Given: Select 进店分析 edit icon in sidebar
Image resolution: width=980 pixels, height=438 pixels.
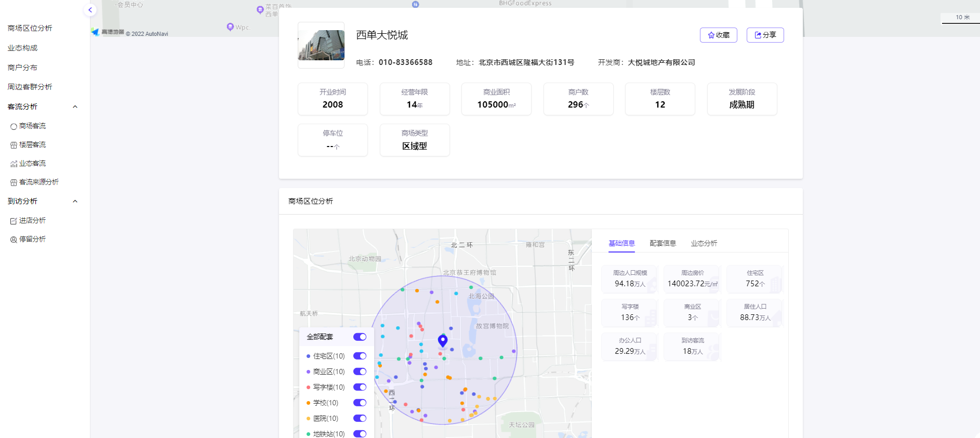Looking at the screenshot, I should pyautogui.click(x=14, y=221).
